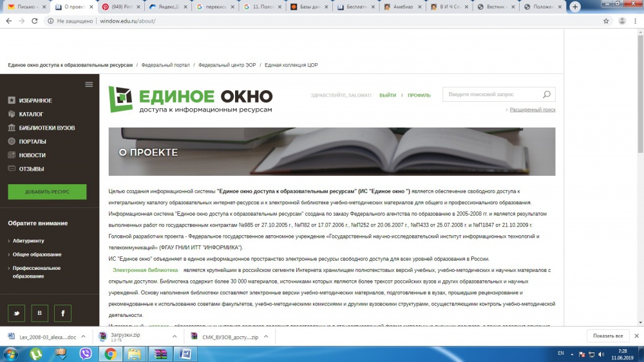
Task: Open the Отзывы section
Action: [26, 169]
